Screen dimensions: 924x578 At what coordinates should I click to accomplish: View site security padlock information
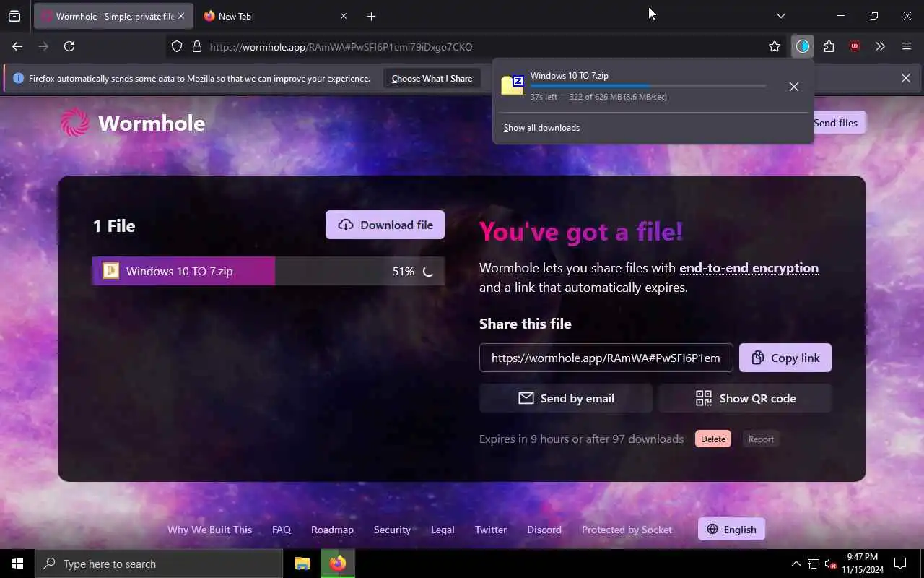click(196, 46)
